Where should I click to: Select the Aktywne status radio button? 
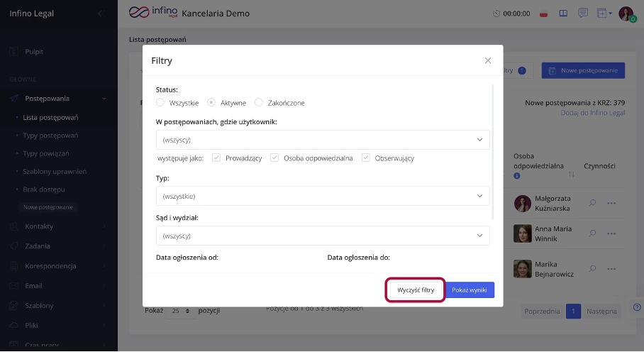click(x=211, y=102)
